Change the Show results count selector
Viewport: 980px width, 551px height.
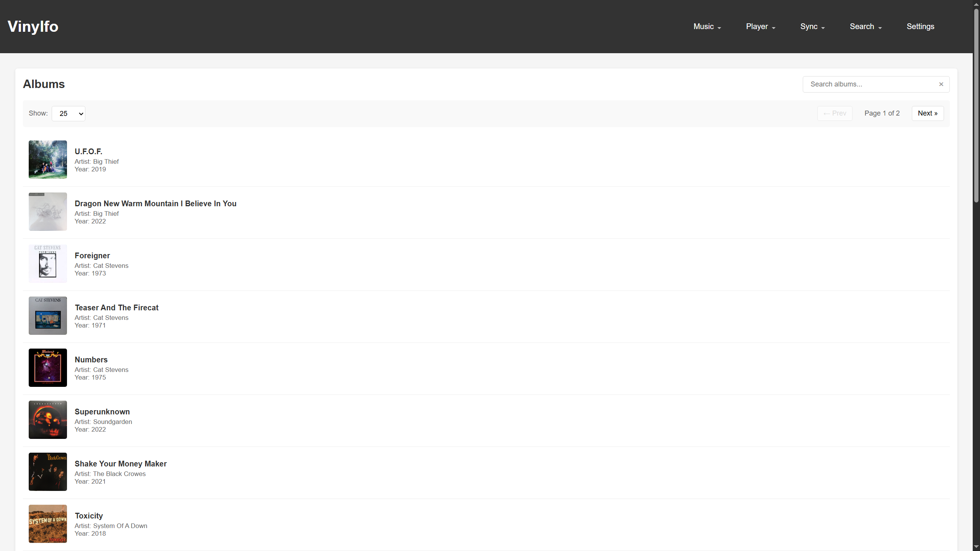(x=68, y=113)
